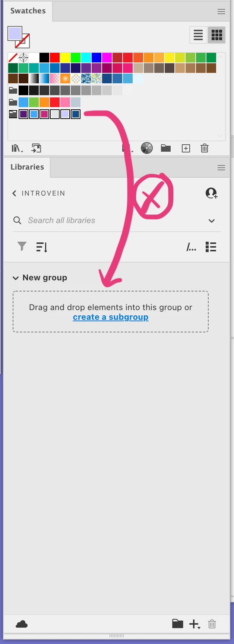The height and width of the screenshot is (644, 234).
Task: Select the highlighted custom color group folder
Action: pos(13,114)
